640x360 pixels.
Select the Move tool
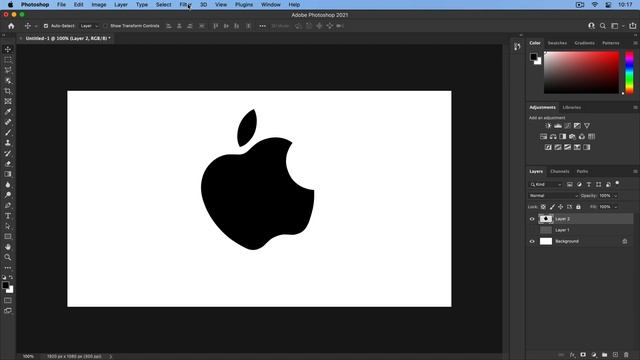pos(8,49)
